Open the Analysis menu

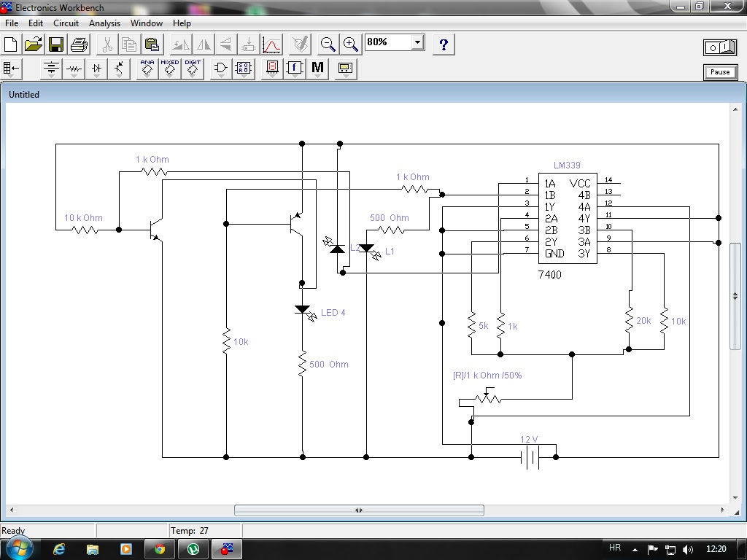(x=104, y=23)
